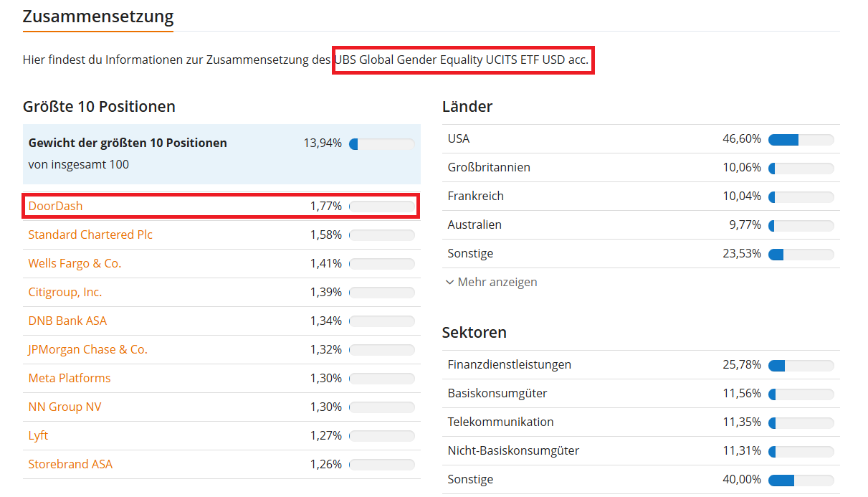The image size is (868, 497).
Task: Click the Sonstige sectors percentage bar
Action: click(801, 480)
